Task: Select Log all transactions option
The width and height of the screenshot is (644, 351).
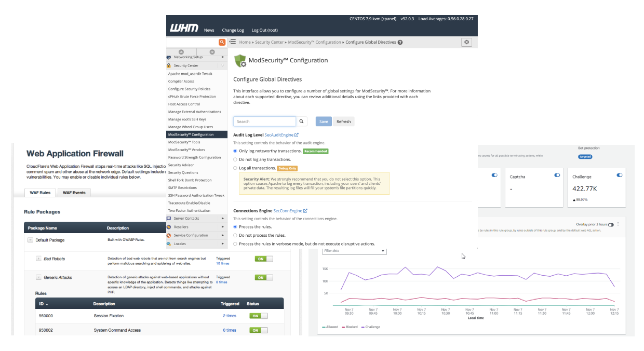Action: [235, 168]
